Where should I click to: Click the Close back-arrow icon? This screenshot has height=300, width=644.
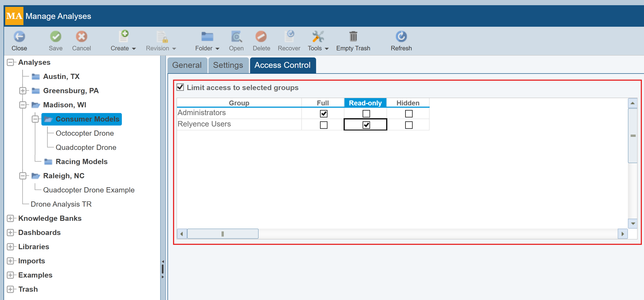pos(19,37)
